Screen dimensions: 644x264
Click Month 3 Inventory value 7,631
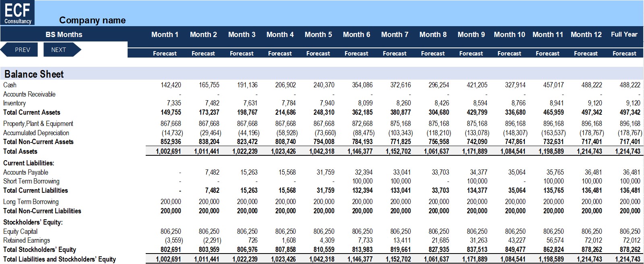pyautogui.click(x=250, y=103)
